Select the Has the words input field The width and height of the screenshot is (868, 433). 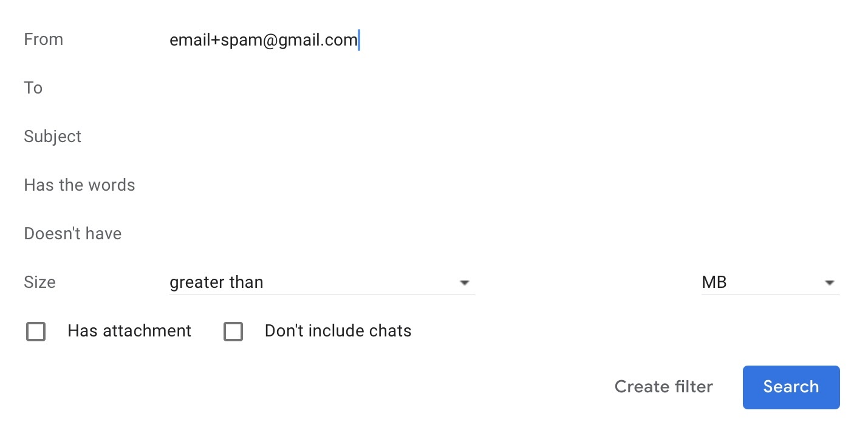[x=504, y=186]
